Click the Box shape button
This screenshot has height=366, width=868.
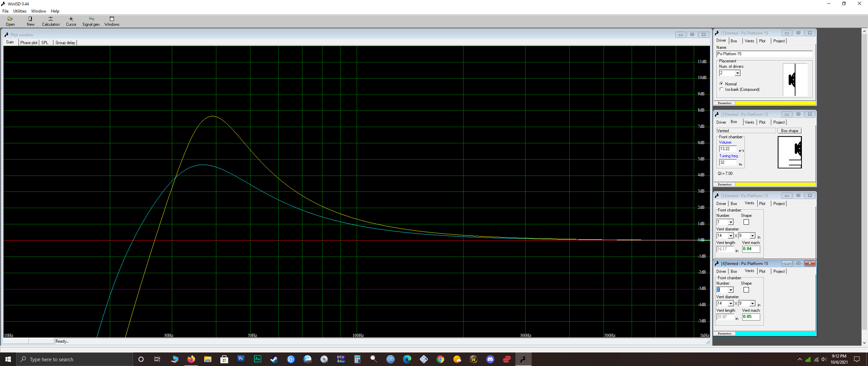[x=789, y=130]
